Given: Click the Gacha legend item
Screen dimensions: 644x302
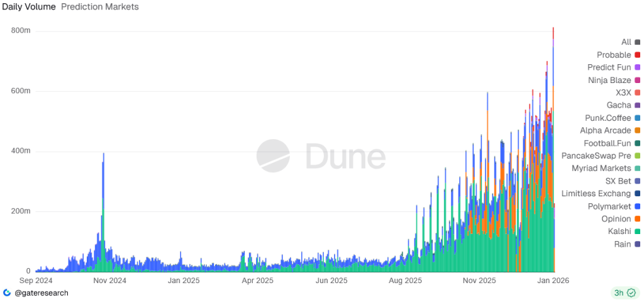Looking at the screenshot, I should point(619,105).
